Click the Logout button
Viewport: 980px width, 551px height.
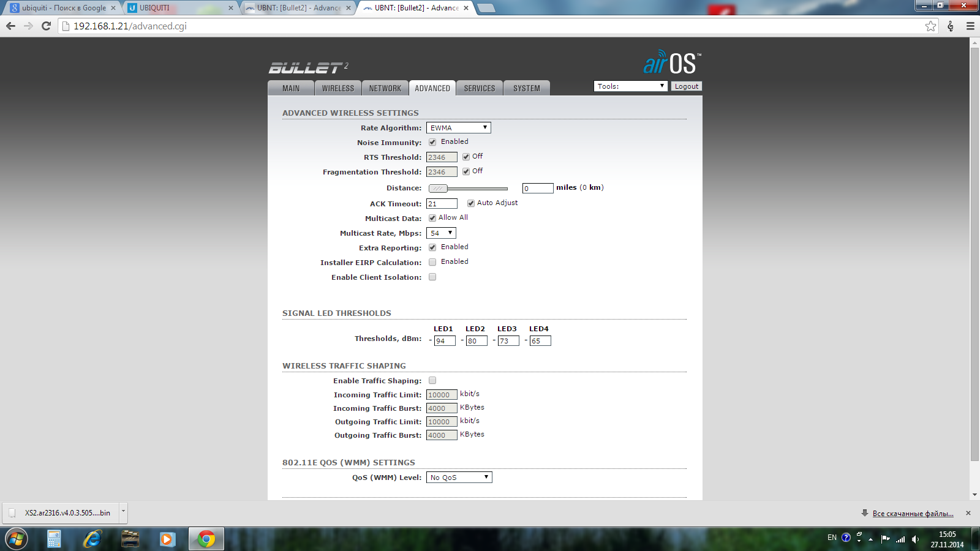click(686, 86)
